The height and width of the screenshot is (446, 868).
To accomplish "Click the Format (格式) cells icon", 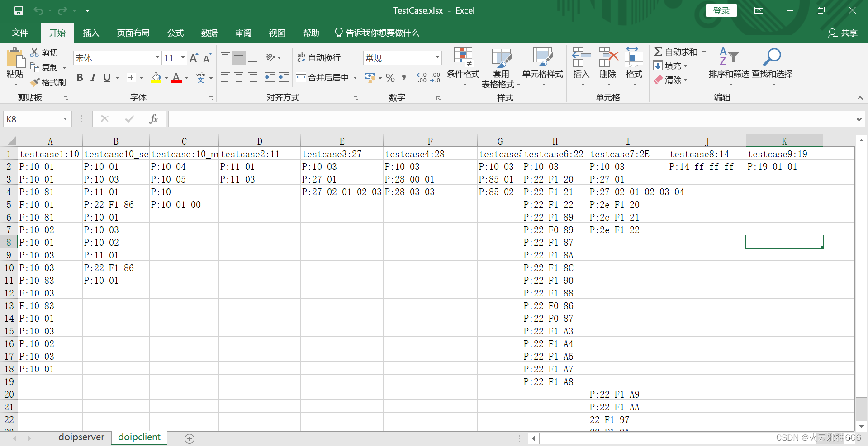I will tap(634, 57).
